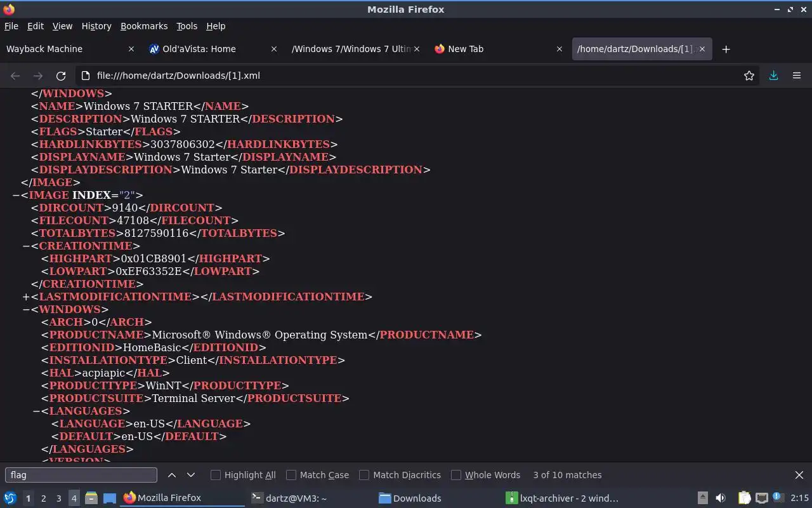Open the clipboard manager tray icon
This screenshot has height=508, width=812.
click(744, 498)
